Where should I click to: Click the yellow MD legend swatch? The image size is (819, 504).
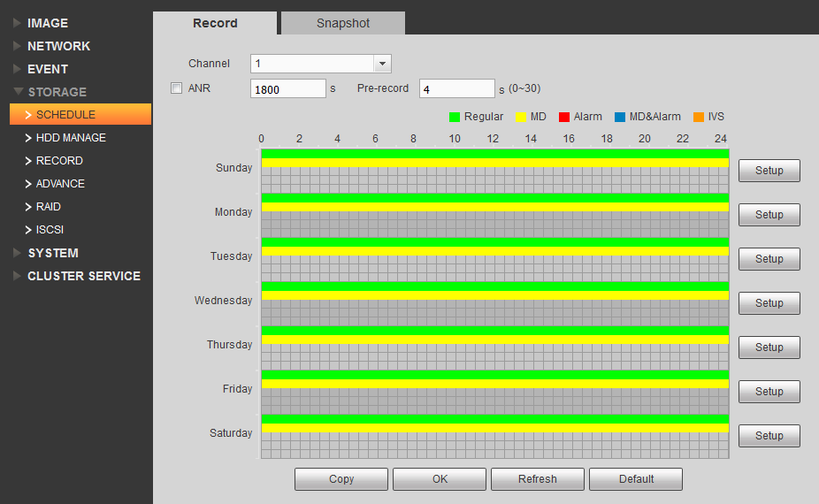point(521,117)
